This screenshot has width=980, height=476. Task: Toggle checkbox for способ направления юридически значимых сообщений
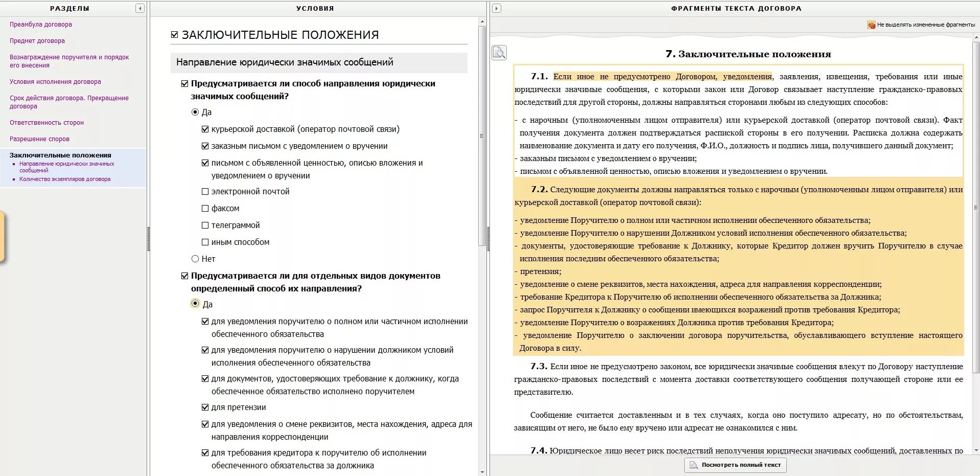185,84
